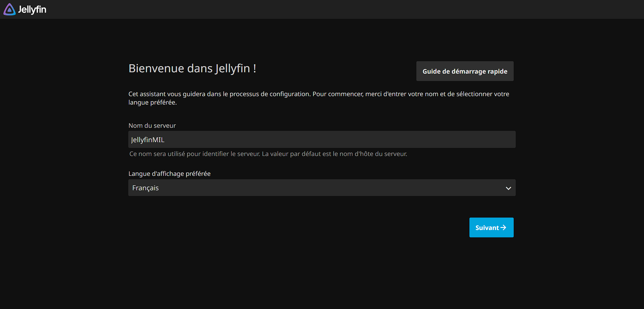Viewport: 644px width, 309px height.
Task: Click the arrow icon on Suivant
Action: [x=503, y=228]
